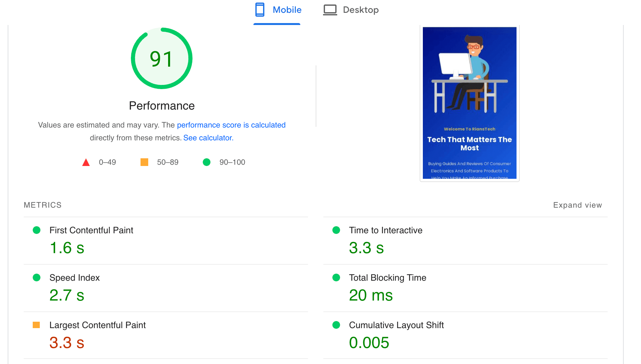
Task: Select the 2.7 s value
Action: (x=67, y=295)
